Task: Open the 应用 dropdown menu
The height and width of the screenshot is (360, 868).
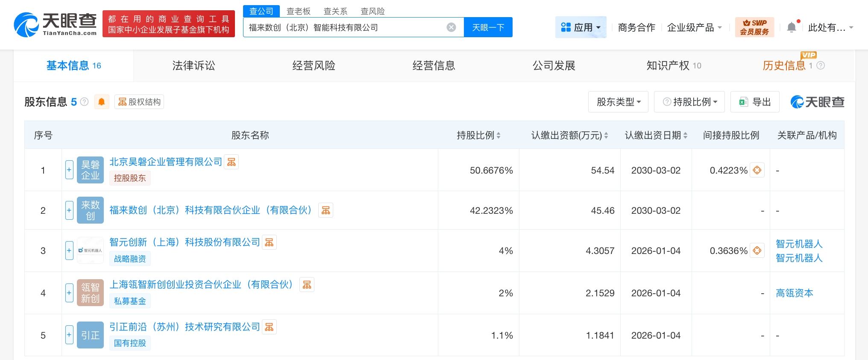Action: click(x=581, y=27)
